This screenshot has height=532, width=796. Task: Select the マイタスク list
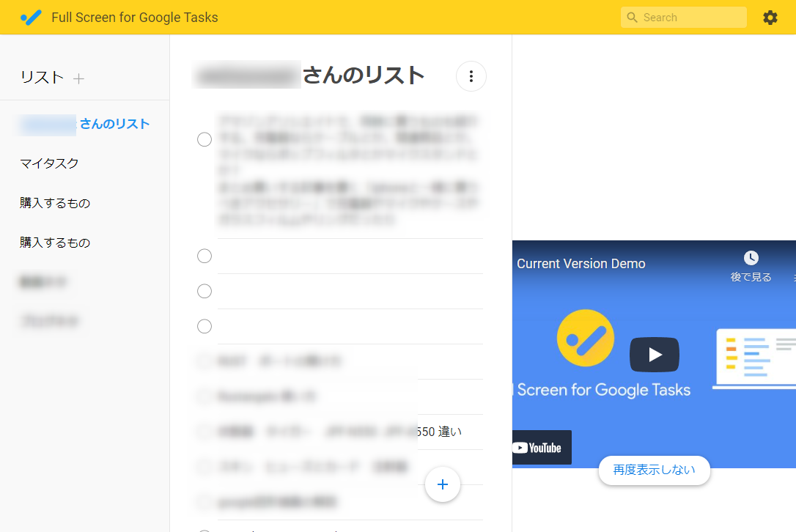pyautogui.click(x=49, y=163)
